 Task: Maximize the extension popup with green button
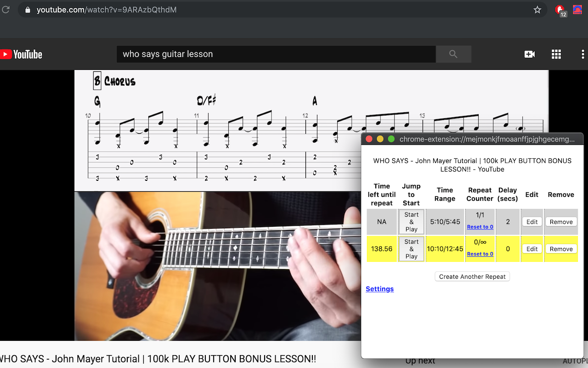click(x=391, y=139)
